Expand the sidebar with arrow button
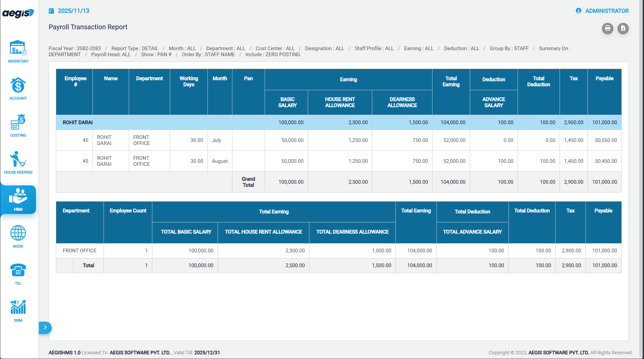This screenshot has height=359, width=644. tap(45, 327)
